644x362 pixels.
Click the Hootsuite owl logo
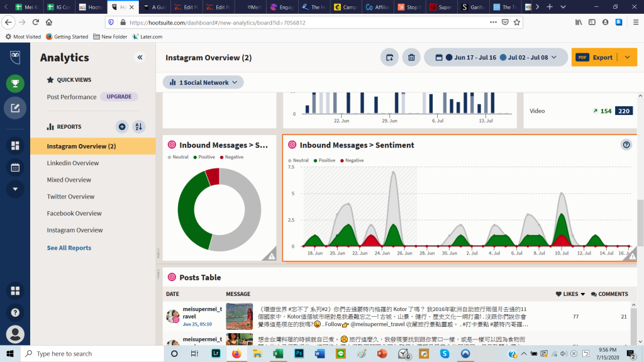15,57
